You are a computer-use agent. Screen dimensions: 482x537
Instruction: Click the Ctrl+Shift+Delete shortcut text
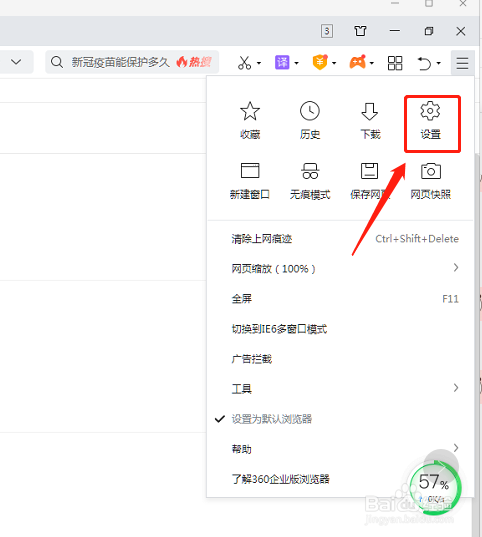(x=417, y=238)
